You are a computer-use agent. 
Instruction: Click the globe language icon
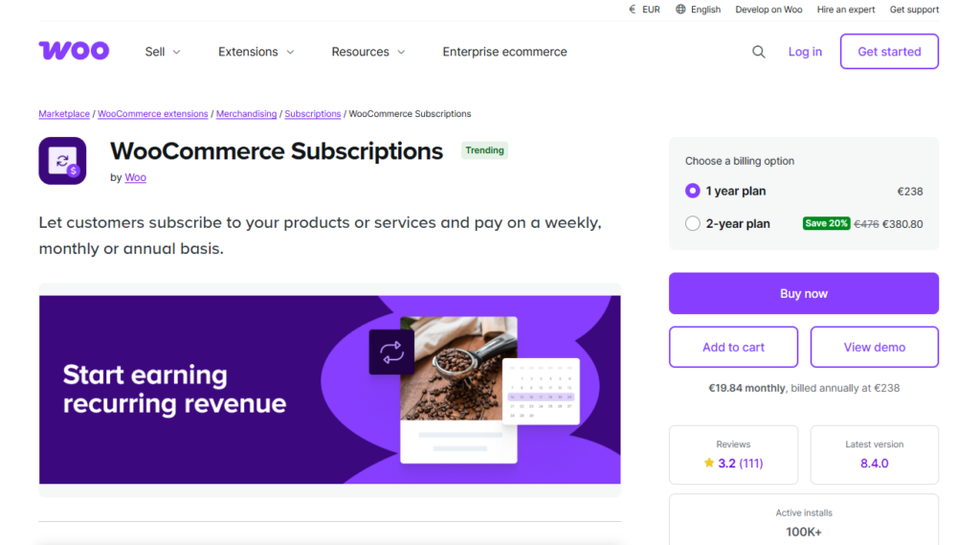pyautogui.click(x=680, y=10)
